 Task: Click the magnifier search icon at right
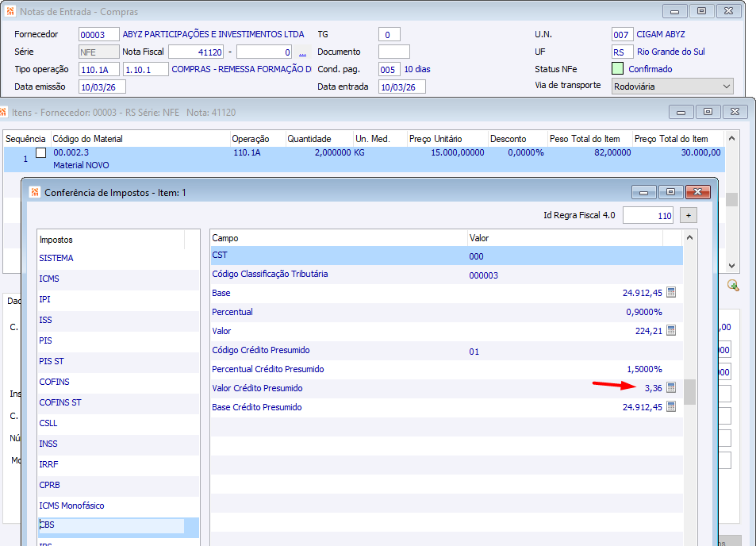click(732, 286)
